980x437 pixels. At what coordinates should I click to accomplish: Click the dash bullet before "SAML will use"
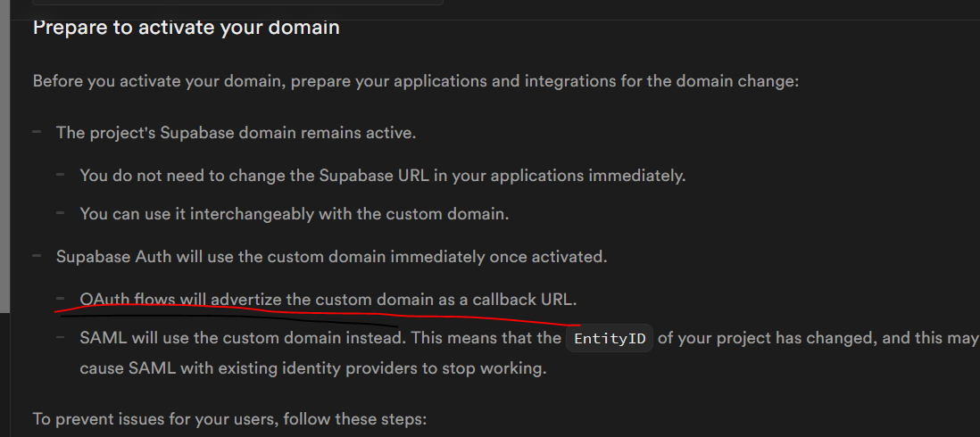[61, 338]
